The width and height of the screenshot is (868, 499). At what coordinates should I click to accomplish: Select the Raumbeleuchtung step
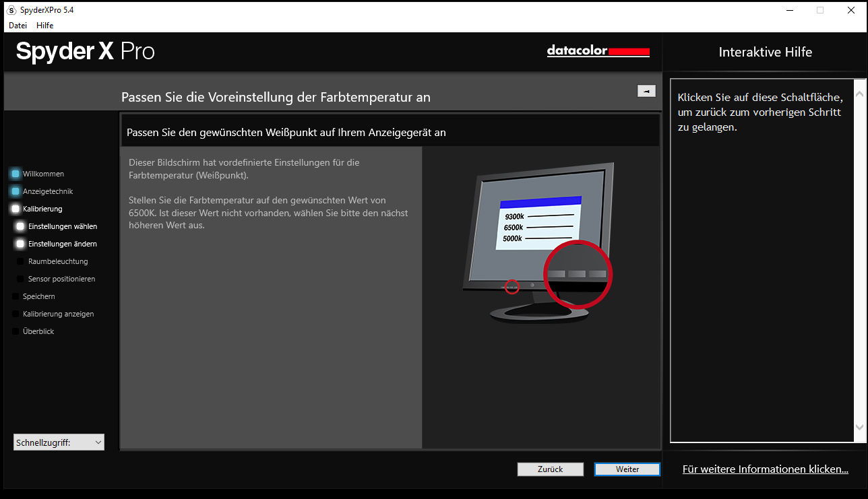[x=52, y=261]
